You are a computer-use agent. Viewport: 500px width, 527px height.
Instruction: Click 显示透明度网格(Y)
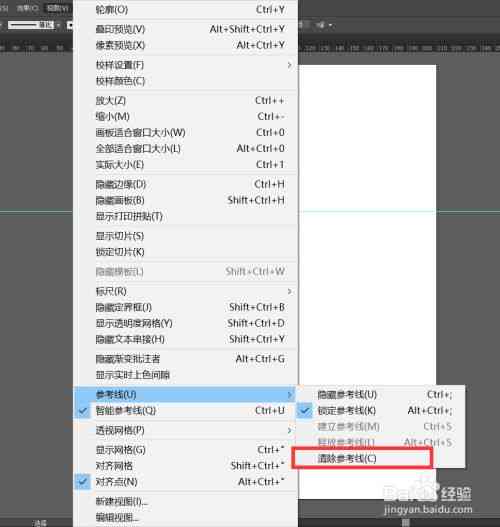click(x=185, y=323)
